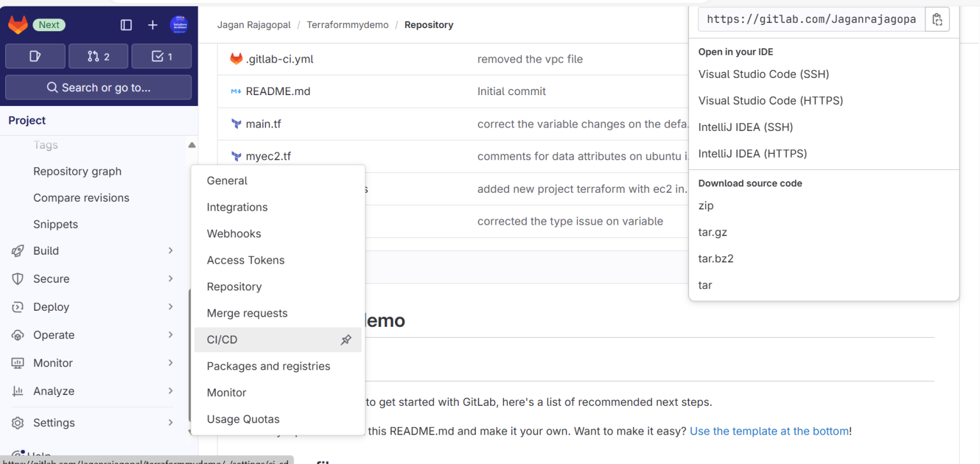
Task: Click the Monitor icon in the sidebar
Action: (19, 363)
